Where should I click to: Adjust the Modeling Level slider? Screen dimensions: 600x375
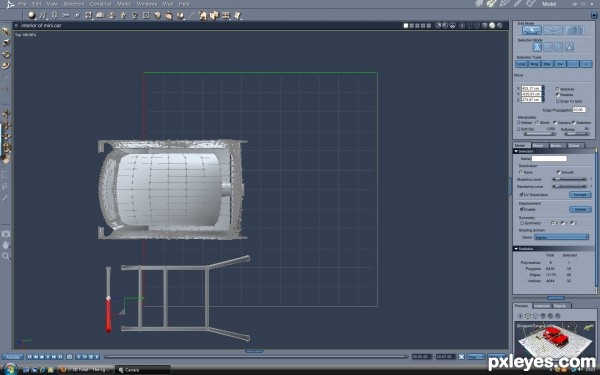point(569,179)
